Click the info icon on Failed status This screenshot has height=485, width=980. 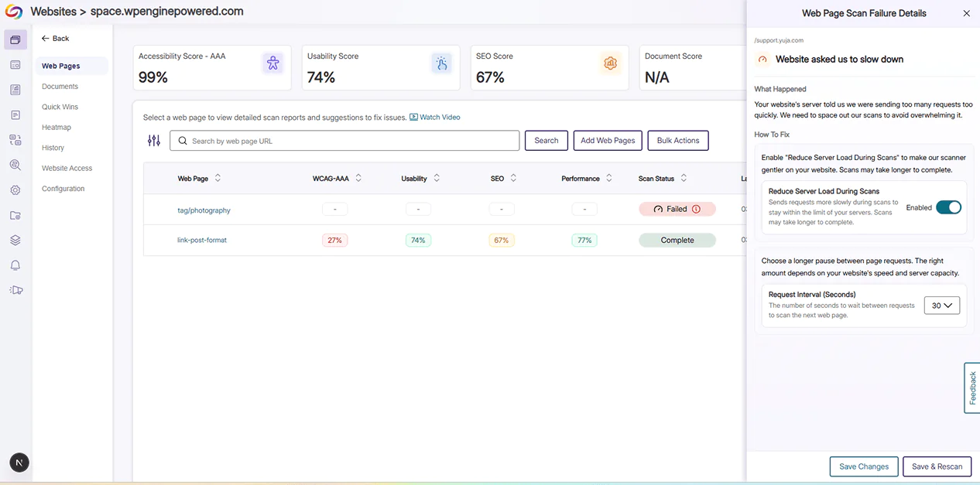click(x=696, y=210)
